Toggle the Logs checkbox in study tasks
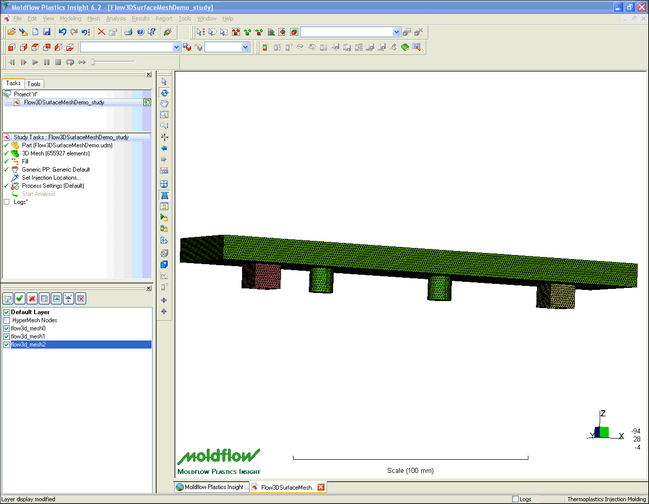Screen dimensions: 649x504 8,201
